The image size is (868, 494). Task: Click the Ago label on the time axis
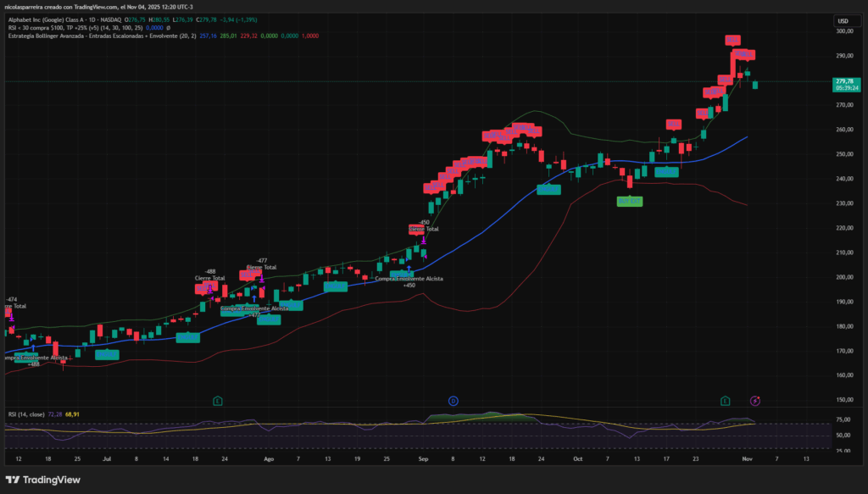click(x=269, y=458)
